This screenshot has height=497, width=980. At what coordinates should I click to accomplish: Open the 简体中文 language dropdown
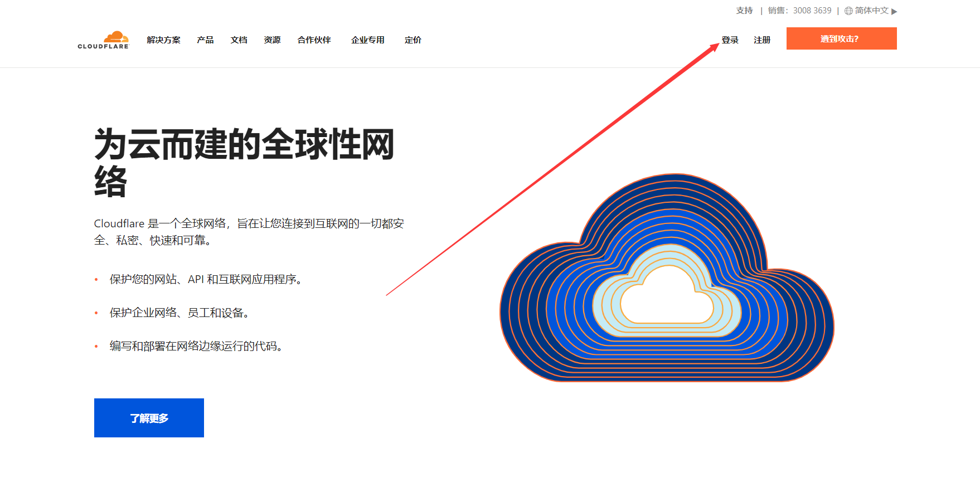[x=871, y=11]
